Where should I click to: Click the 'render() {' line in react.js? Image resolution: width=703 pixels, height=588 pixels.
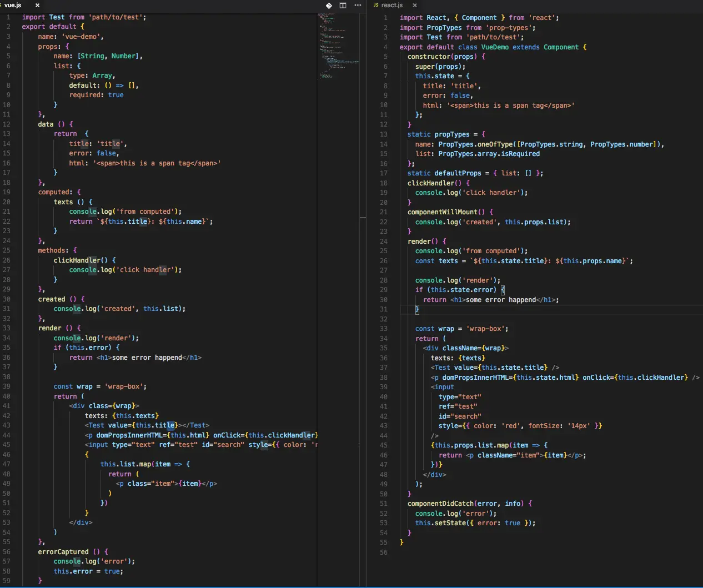click(x=427, y=242)
